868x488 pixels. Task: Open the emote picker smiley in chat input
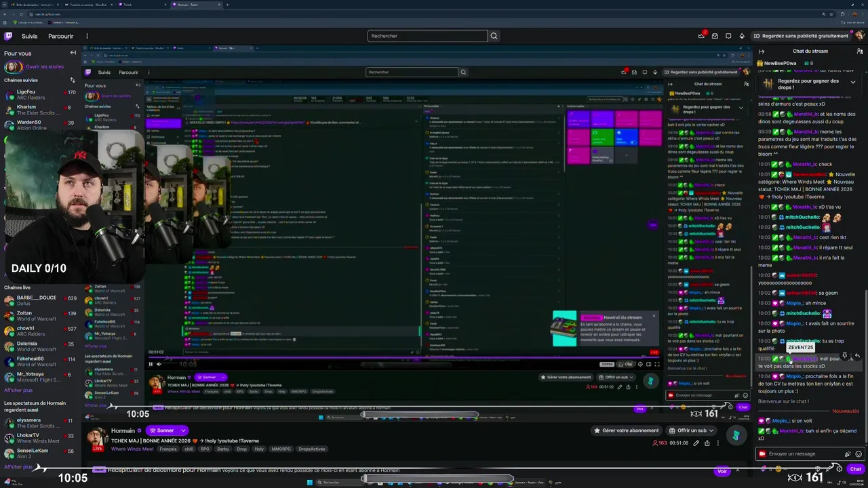(859, 454)
